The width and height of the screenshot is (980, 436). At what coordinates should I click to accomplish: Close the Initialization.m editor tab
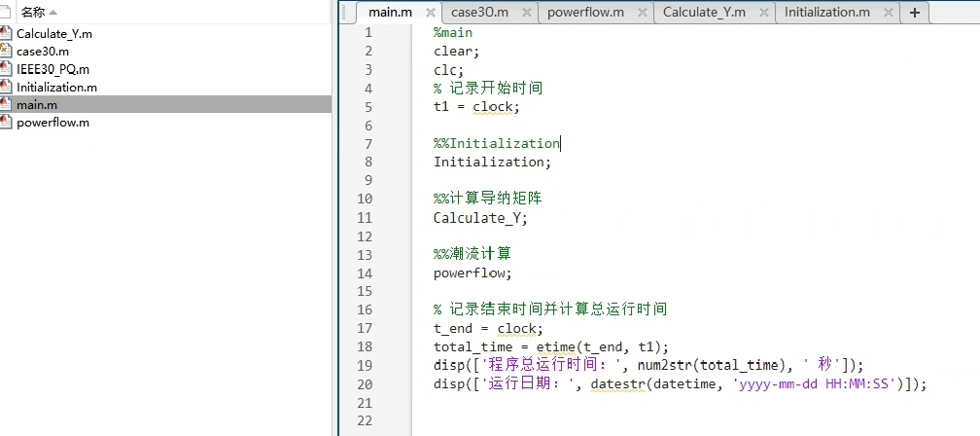pyautogui.click(x=887, y=13)
